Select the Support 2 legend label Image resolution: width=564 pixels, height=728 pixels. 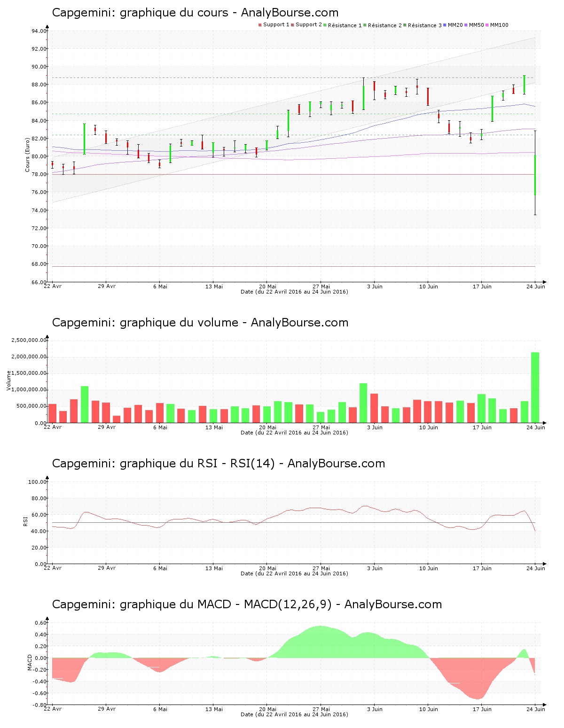pyautogui.click(x=309, y=25)
